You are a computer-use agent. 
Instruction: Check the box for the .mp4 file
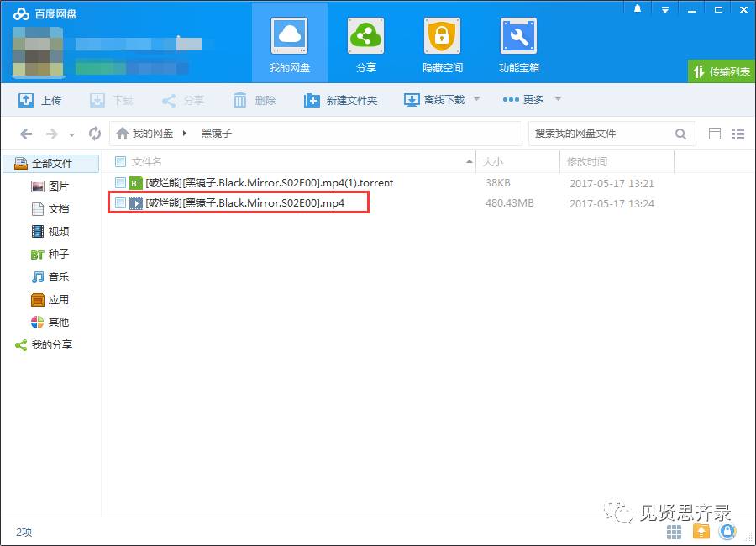[x=120, y=203]
